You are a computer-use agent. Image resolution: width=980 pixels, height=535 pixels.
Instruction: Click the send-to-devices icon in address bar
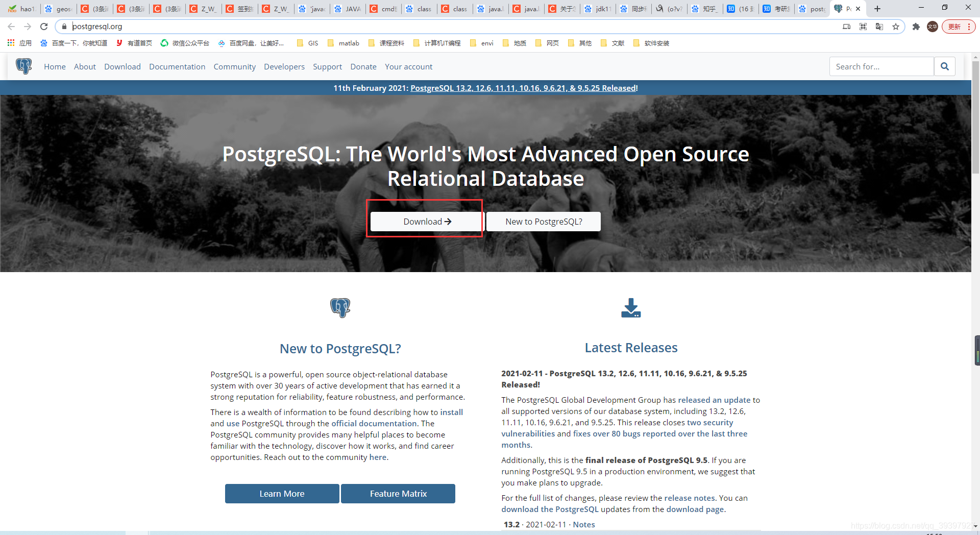pos(847,27)
